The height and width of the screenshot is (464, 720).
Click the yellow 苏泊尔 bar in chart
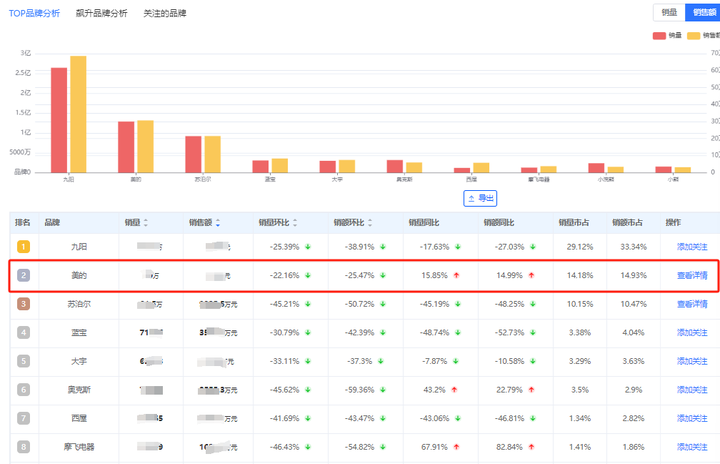pyautogui.click(x=213, y=154)
